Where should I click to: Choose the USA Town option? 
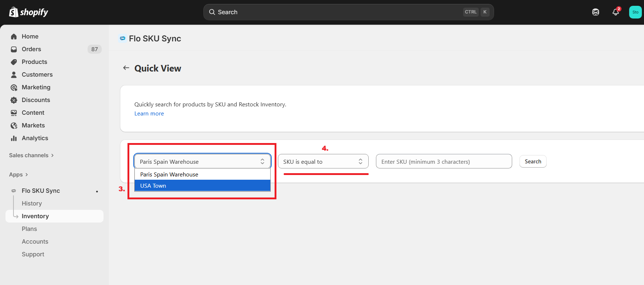click(x=202, y=186)
